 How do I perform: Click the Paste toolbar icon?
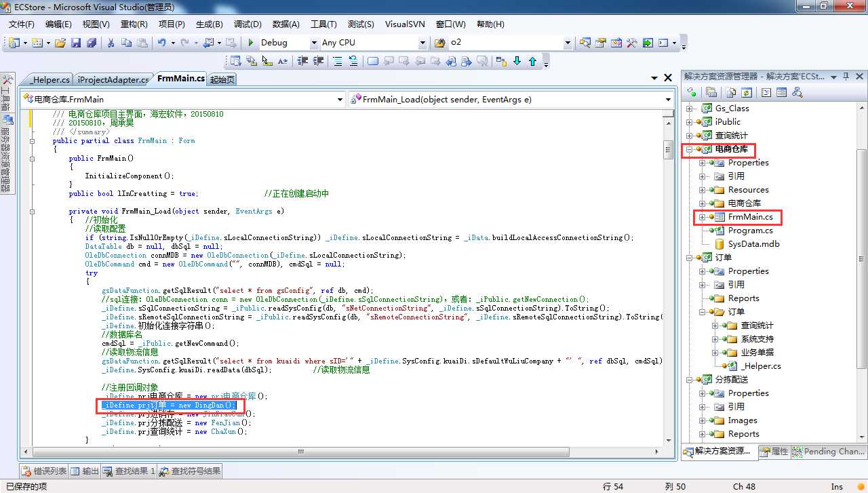[x=142, y=43]
